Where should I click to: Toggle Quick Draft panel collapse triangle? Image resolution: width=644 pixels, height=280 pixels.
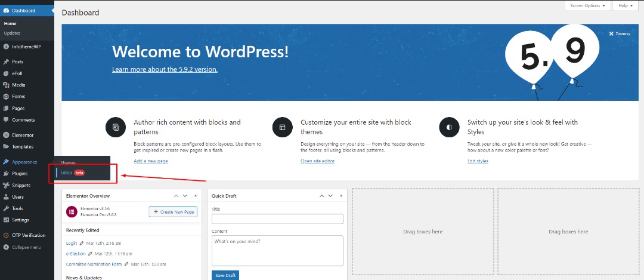click(x=341, y=196)
